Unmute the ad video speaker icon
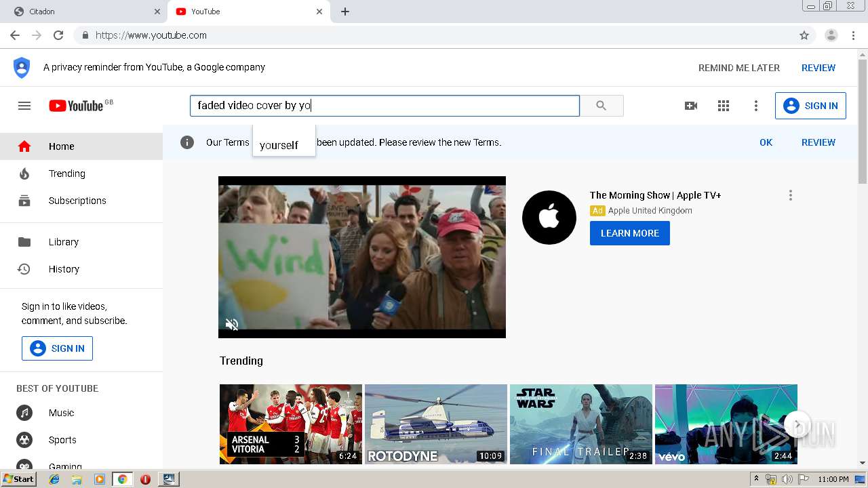 tap(232, 324)
